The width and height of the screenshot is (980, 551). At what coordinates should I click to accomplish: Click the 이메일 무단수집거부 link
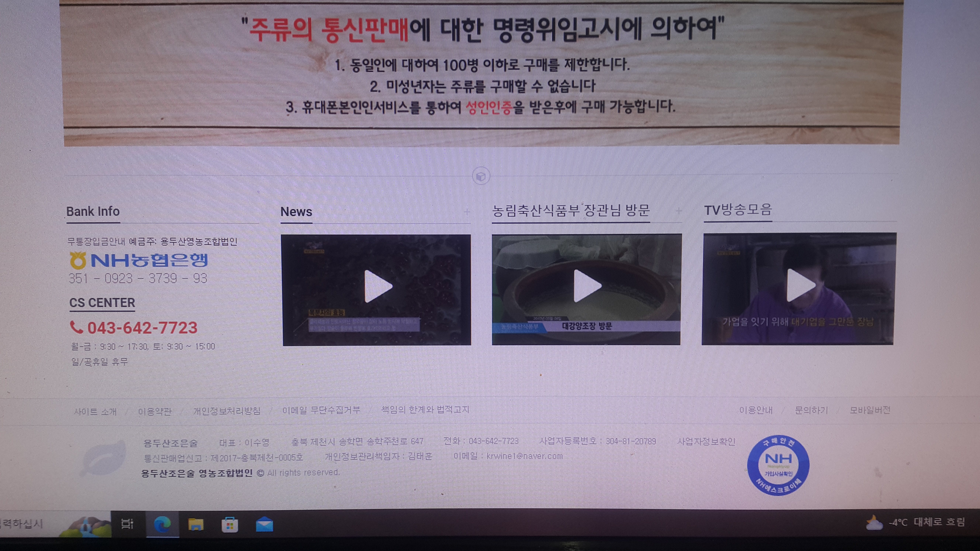[x=321, y=410]
